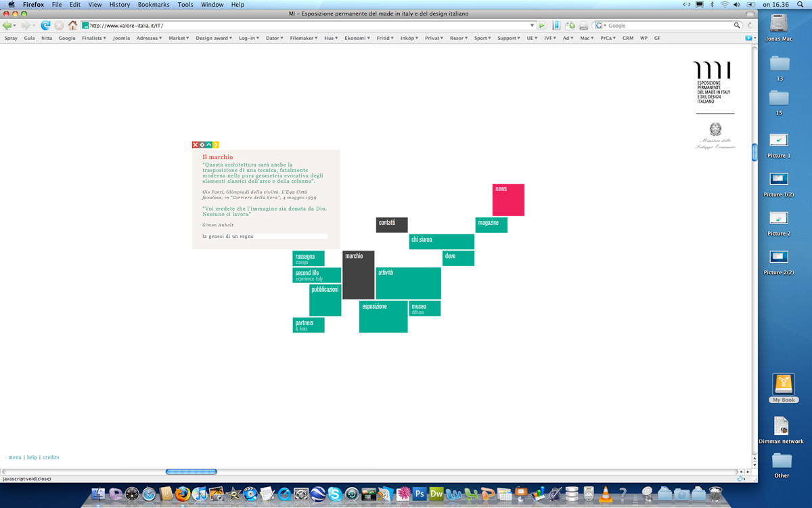Viewport: 812px width, 508px height.
Task: Open the desktop folder named 13
Action: click(780, 68)
